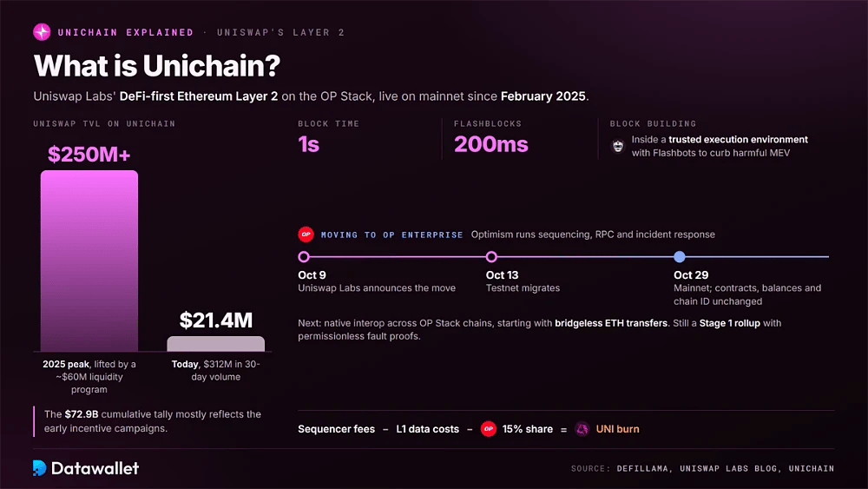Viewport: 868px width, 489px height.
Task: Click 'bridgeless ETH transfers' bold text
Action: pyautogui.click(x=611, y=323)
